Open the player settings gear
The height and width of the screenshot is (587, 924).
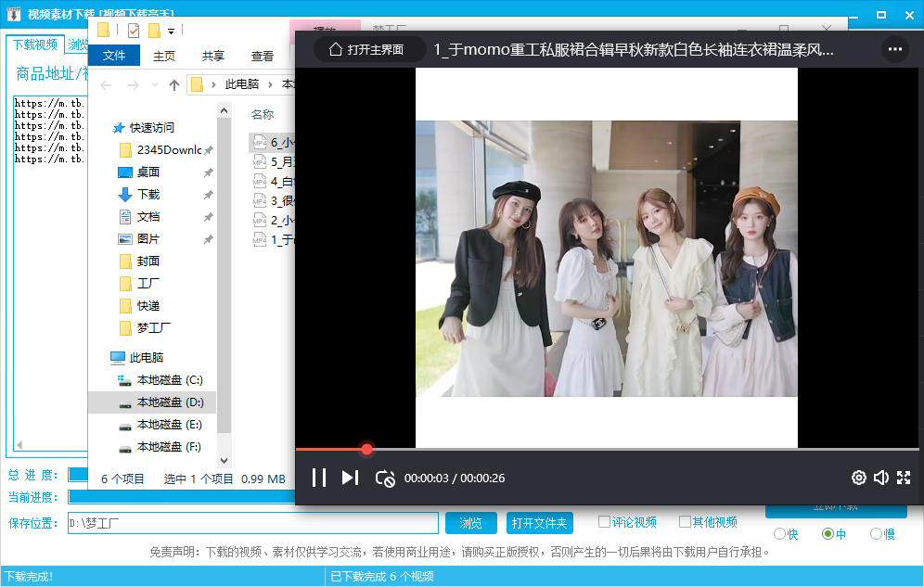[x=859, y=478]
